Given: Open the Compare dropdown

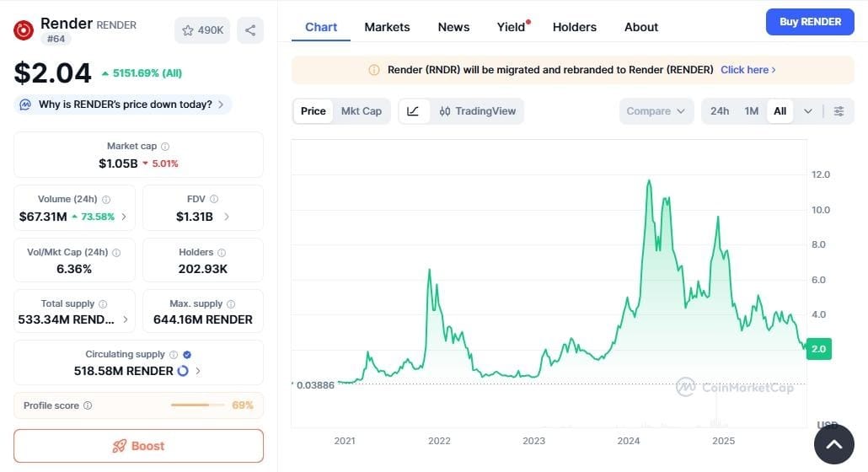Looking at the screenshot, I should [x=656, y=111].
